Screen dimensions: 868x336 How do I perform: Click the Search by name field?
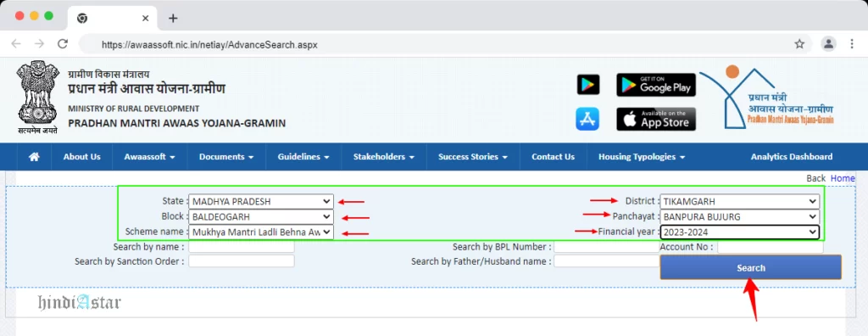[x=242, y=247]
